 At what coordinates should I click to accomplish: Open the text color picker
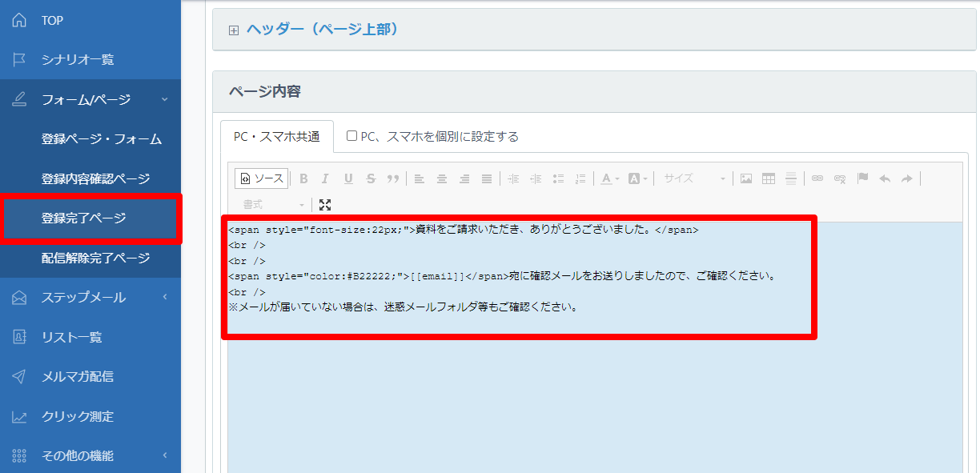tap(609, 178)
